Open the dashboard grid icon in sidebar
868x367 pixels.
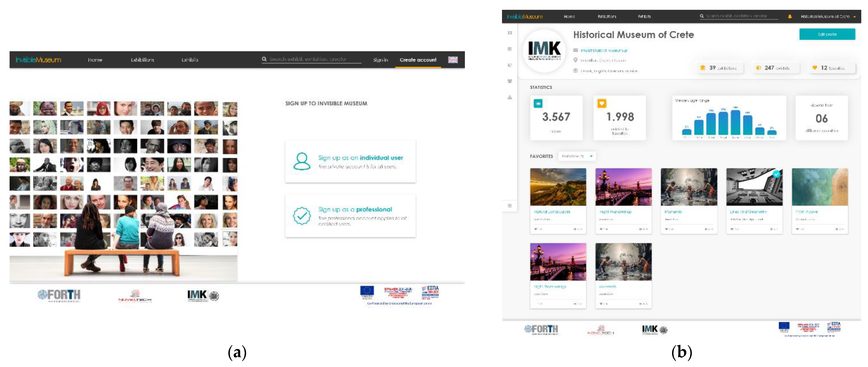click(x=510, y=33)
